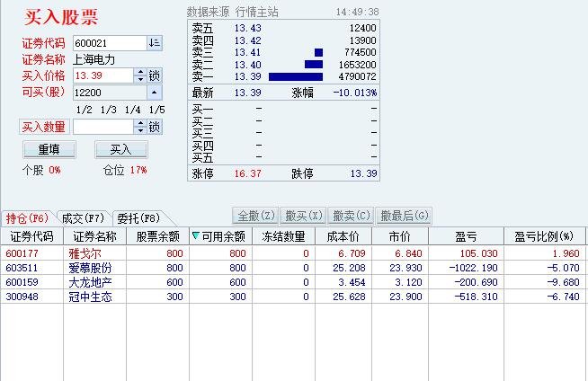This screenshot has height=381, width=588.
Task: Click the 603511 code cell
Action: point(22,268)
